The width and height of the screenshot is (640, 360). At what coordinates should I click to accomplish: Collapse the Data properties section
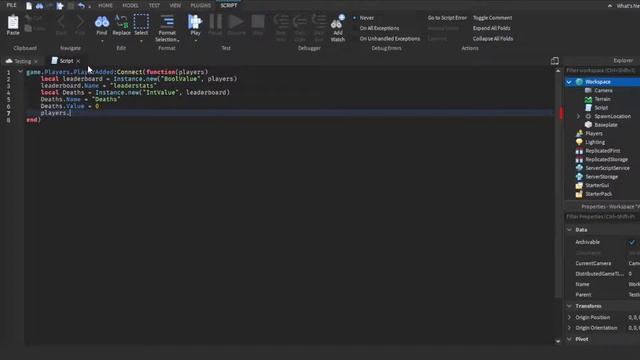click(569, 230)
